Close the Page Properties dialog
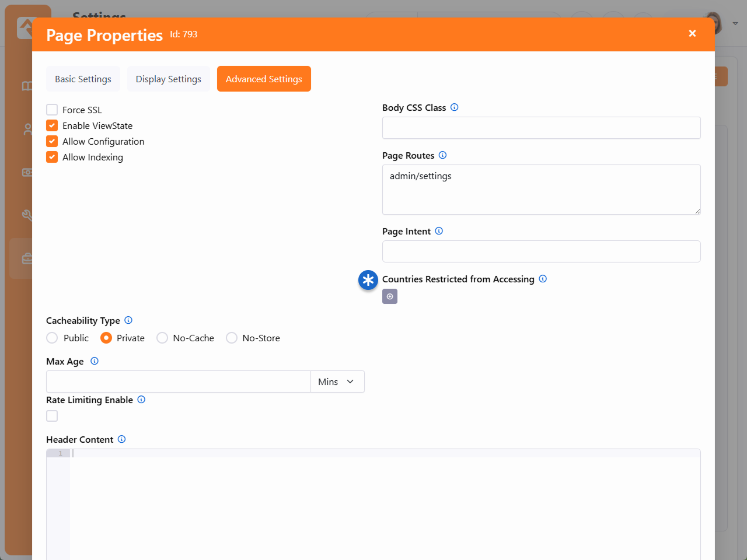Viewport: 747px width, 560px height. (692, 33)
